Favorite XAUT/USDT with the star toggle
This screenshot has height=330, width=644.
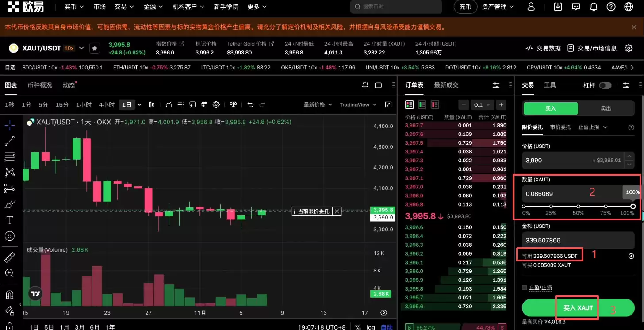(95, 48)
